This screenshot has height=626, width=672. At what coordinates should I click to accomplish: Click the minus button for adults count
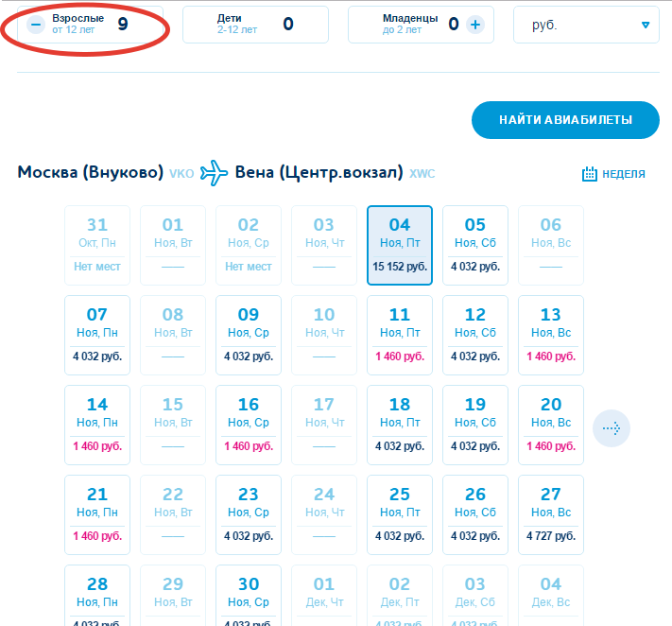point(36,25)
